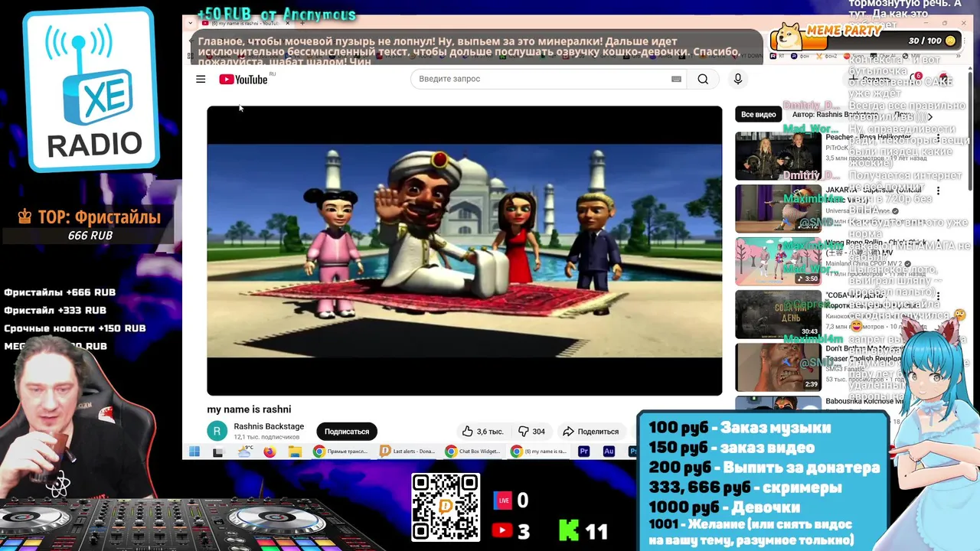Open Adobe Premiere Pro from the taskbar
Image resolution: width=980 pixels, height=551 pixels.
(584, 452)
